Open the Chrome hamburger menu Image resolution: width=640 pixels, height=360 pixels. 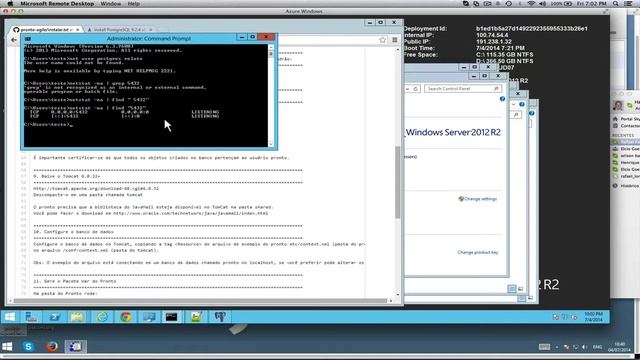click(395, 40)
